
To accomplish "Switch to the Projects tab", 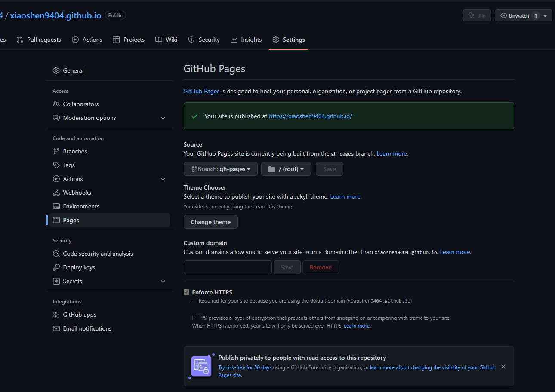I will 129,40.
